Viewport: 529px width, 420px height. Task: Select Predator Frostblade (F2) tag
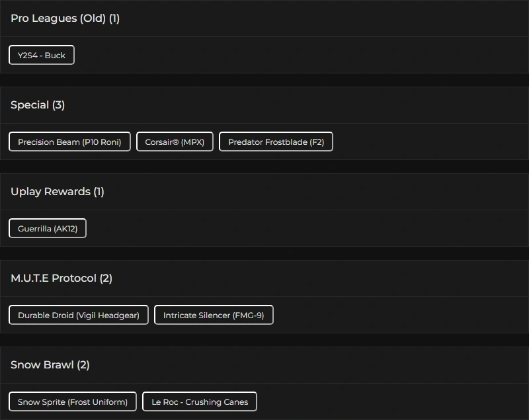coord(276,142)
